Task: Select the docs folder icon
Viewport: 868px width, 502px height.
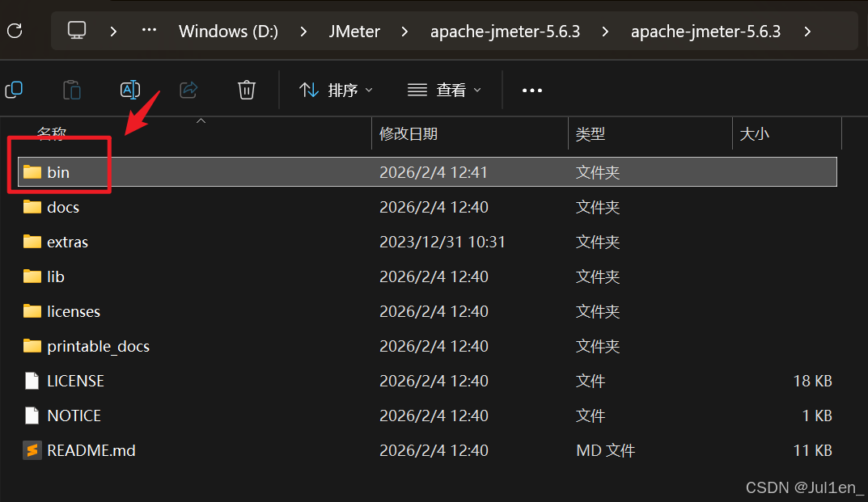Action: 32,207
